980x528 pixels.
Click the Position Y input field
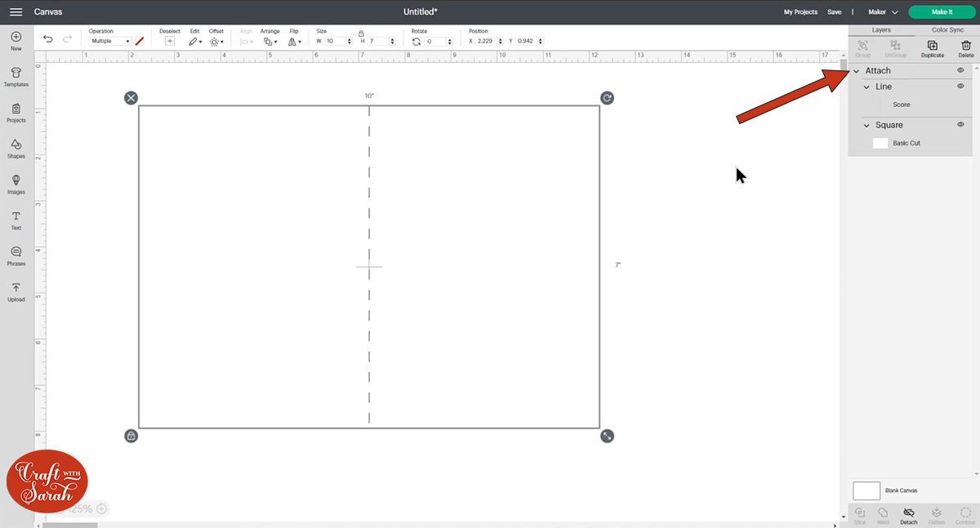(x=528, y=41)
